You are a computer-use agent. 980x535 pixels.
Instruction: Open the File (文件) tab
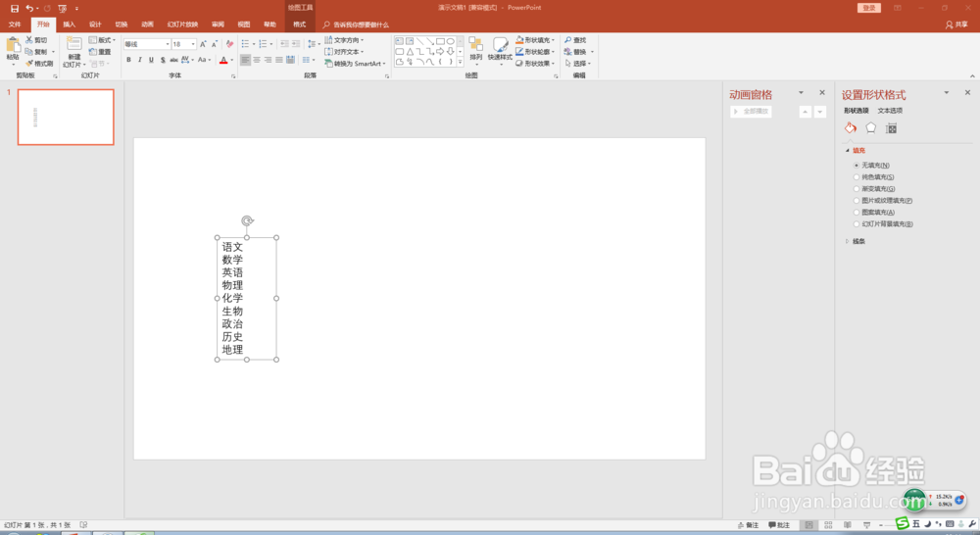pyautogui.click(x=15, y=24)
